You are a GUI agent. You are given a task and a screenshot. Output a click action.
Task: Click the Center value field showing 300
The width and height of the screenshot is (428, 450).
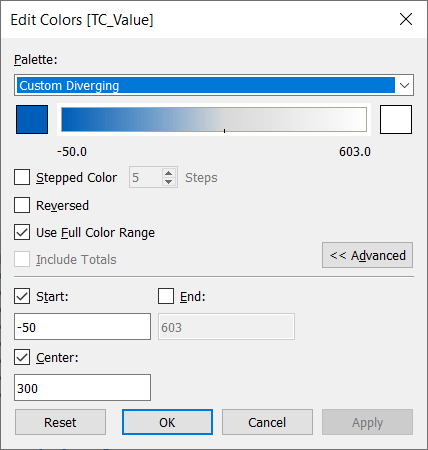point(82,388)
